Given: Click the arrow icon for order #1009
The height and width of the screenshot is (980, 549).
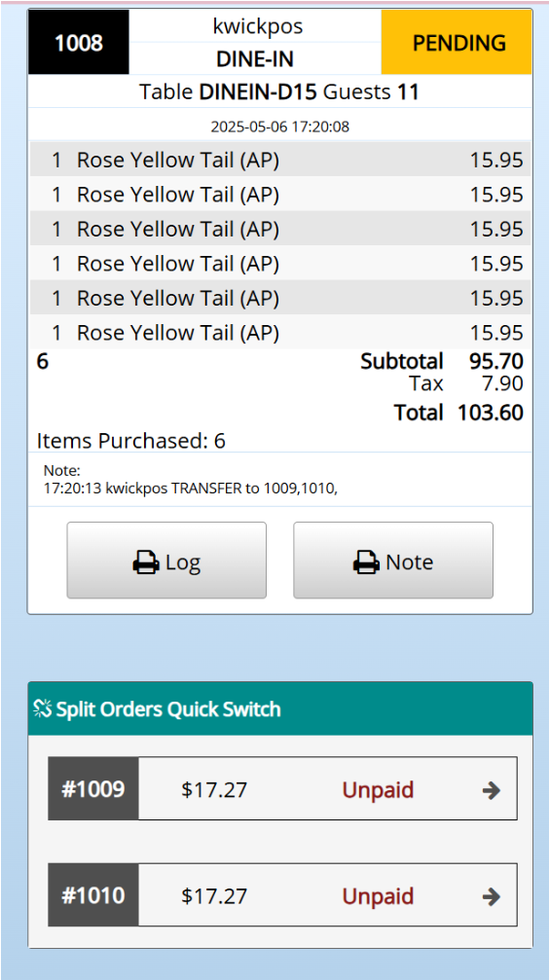Looking at the screenshot, I should pos(492,790).
